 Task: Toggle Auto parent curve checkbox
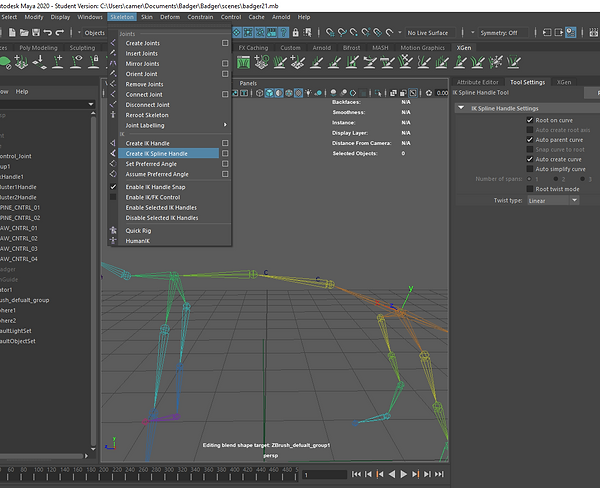[x=530, y=140]
